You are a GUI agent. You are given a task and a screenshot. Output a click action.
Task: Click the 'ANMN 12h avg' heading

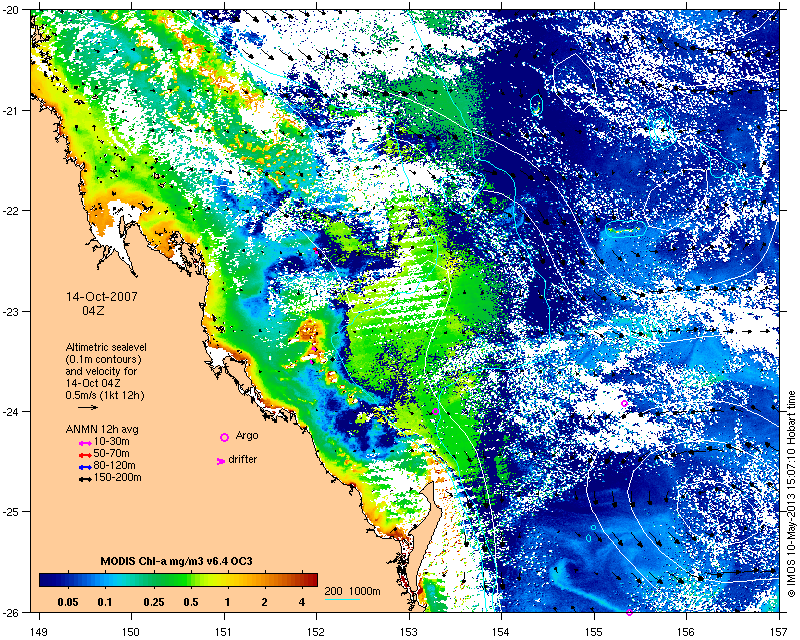102,429
